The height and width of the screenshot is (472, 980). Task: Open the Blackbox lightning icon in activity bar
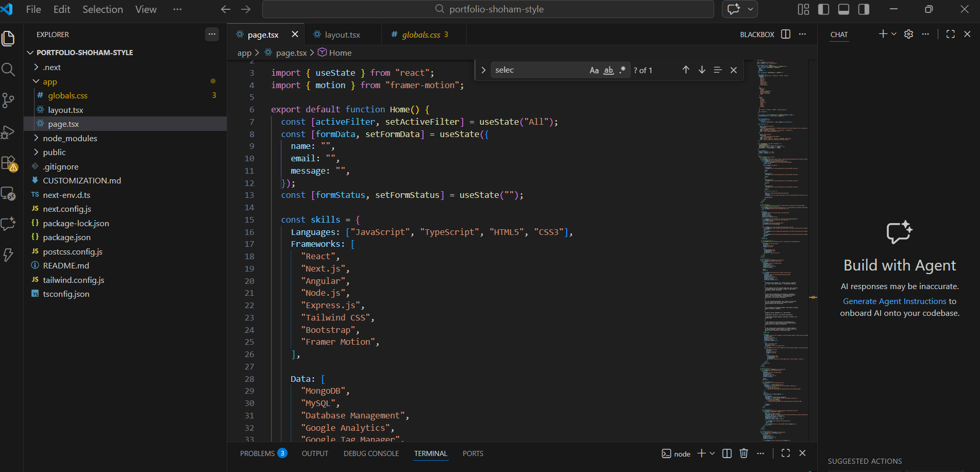tap(8, 255)
